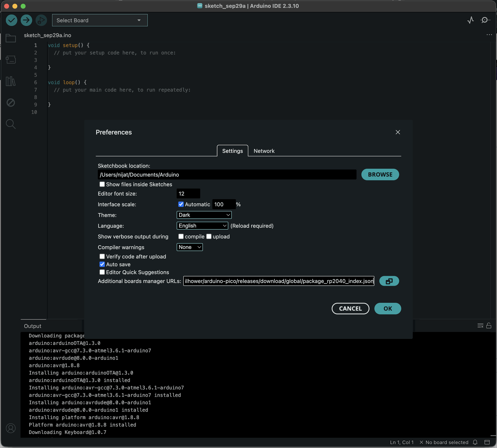
Task: Click the Editor font size field
Action: 188,194
